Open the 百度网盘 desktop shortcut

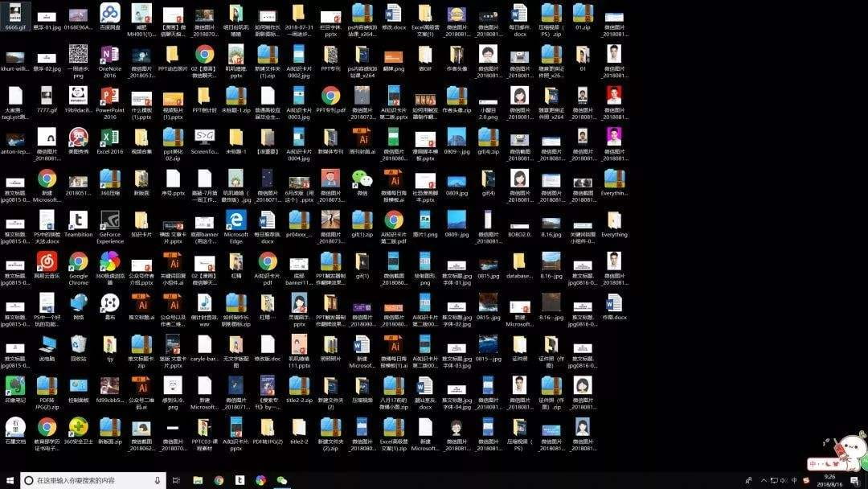[110, 13]
